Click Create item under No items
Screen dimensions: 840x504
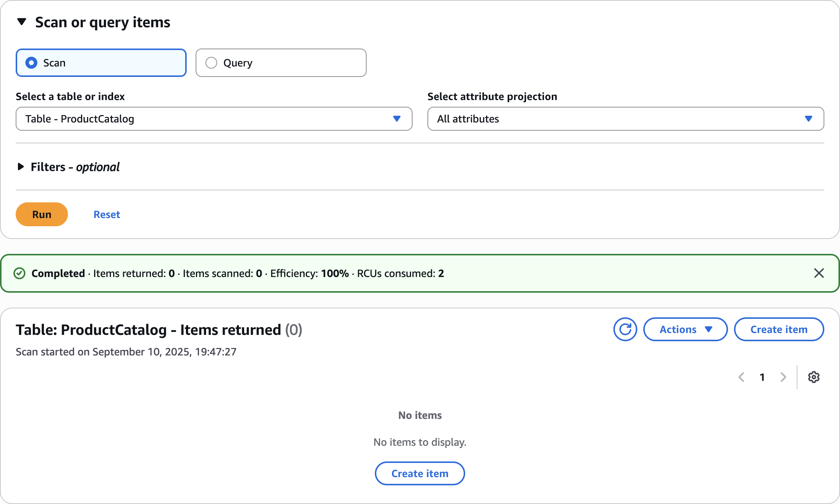[x=420, y=473]
